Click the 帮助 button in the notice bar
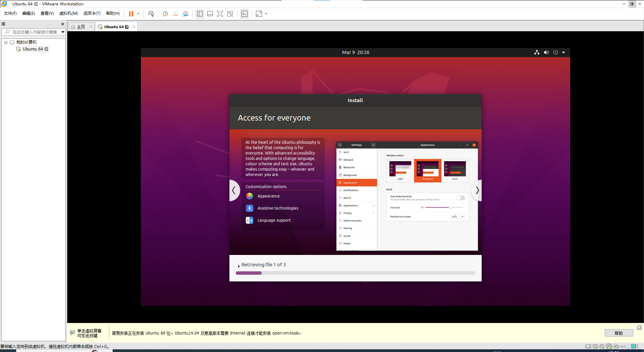This screenshot has height=352, width=644. point(619,333)
